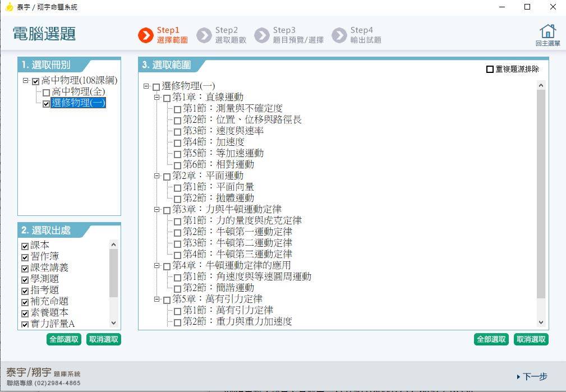
Task: Select 第1節：角速度與等速圓周運動 row
Action: click(x=247, y=276)
